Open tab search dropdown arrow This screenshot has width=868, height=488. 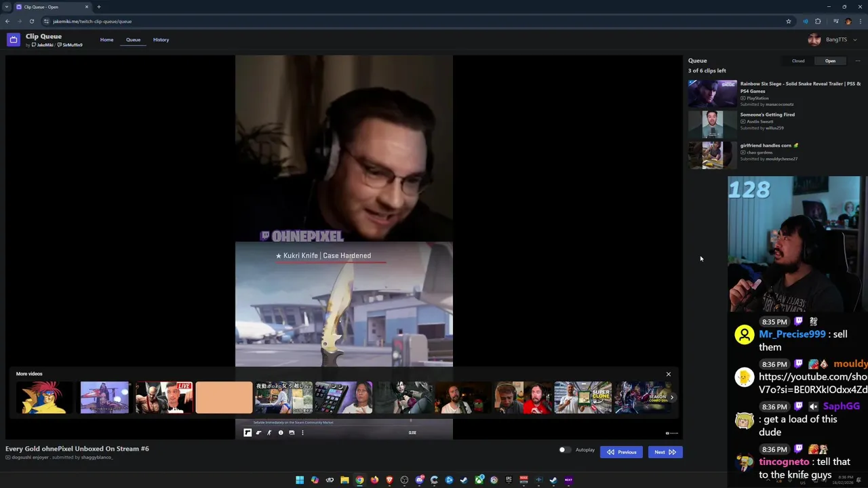6,7
